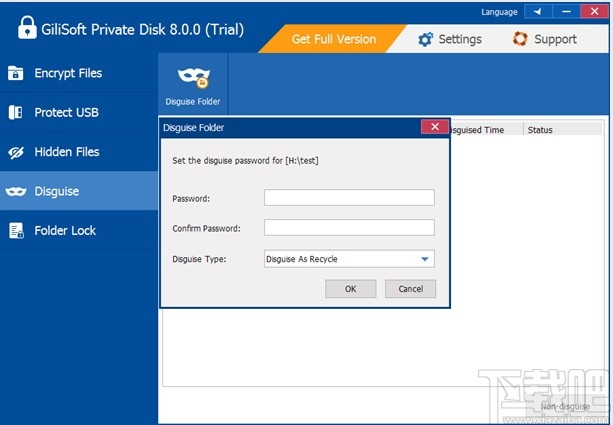Confirm the dialog with OK
The width and height of the screenshot is (613, 425).
point(351,289)
